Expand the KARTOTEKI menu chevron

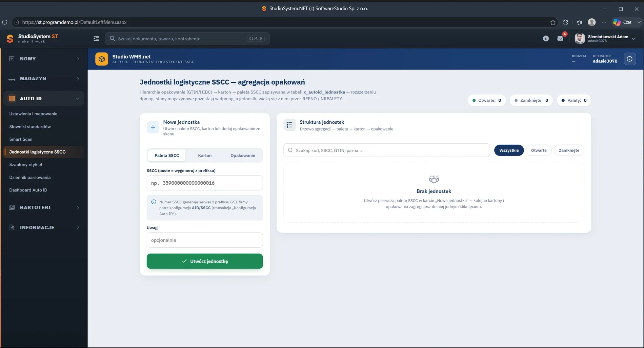(78, 207)
